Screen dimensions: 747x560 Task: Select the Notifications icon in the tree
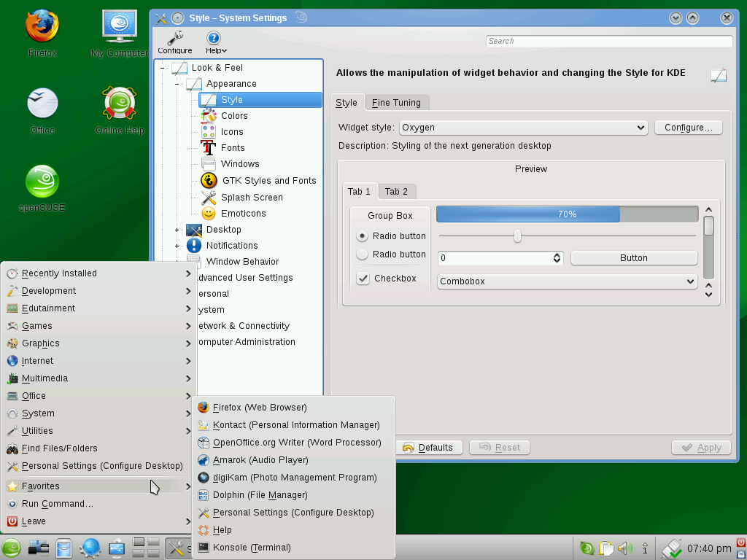(x=194, y=245)
